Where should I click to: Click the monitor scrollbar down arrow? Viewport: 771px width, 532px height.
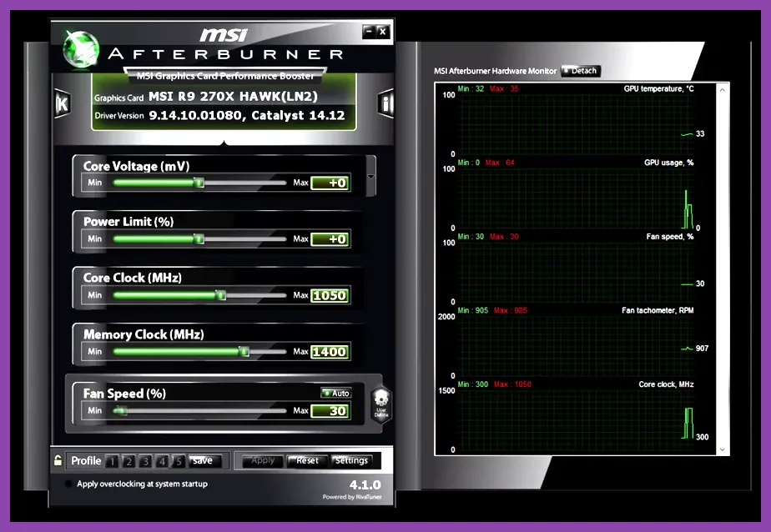[x=723, y=449]
